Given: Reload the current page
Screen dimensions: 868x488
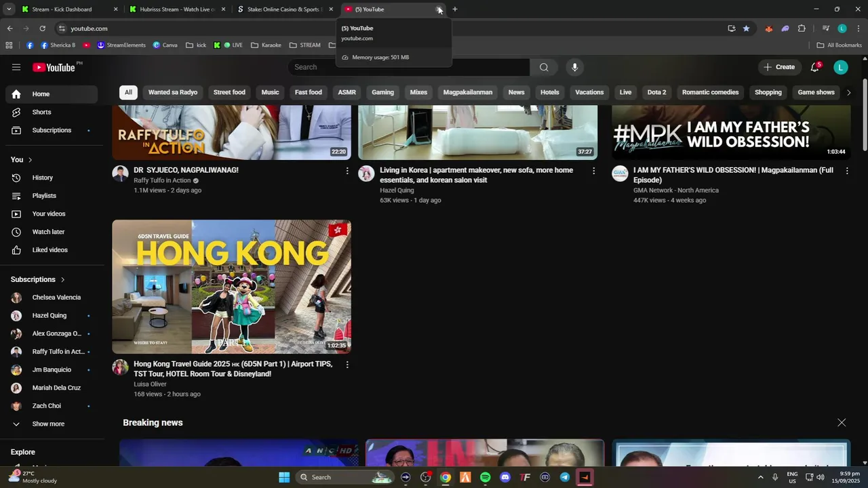Looking at the screenshot, I should [42, 28].
